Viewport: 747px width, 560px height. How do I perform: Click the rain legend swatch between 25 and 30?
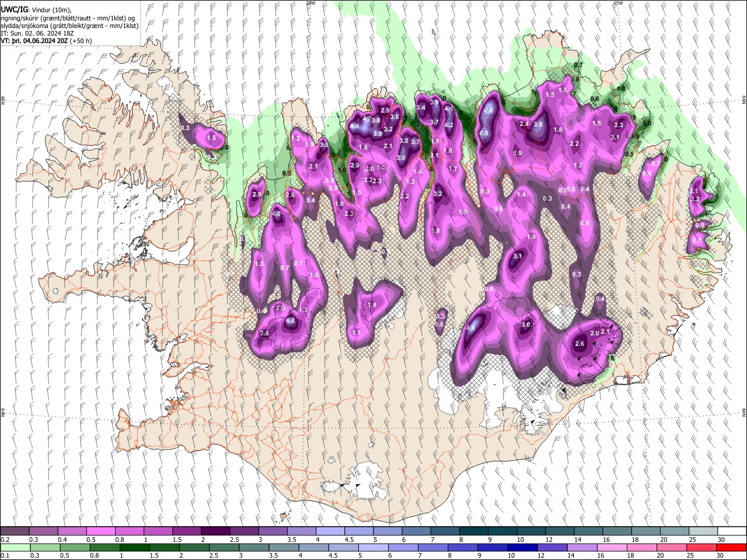(x=701, y=547)
